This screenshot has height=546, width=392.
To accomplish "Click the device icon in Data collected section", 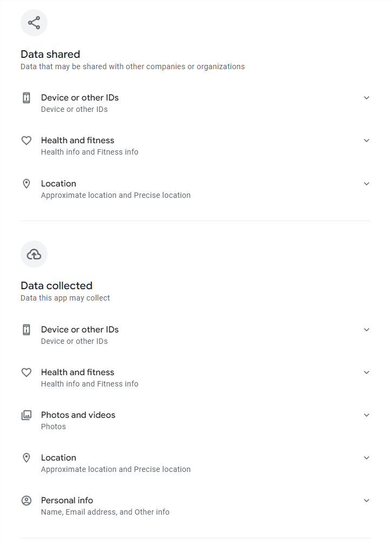I will pos(26,330).
